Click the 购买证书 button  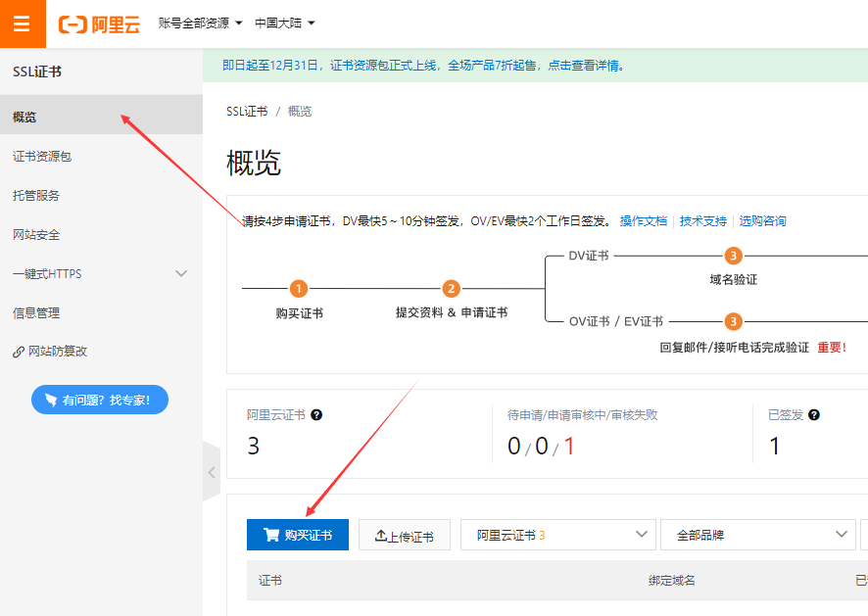click(298, 535)
